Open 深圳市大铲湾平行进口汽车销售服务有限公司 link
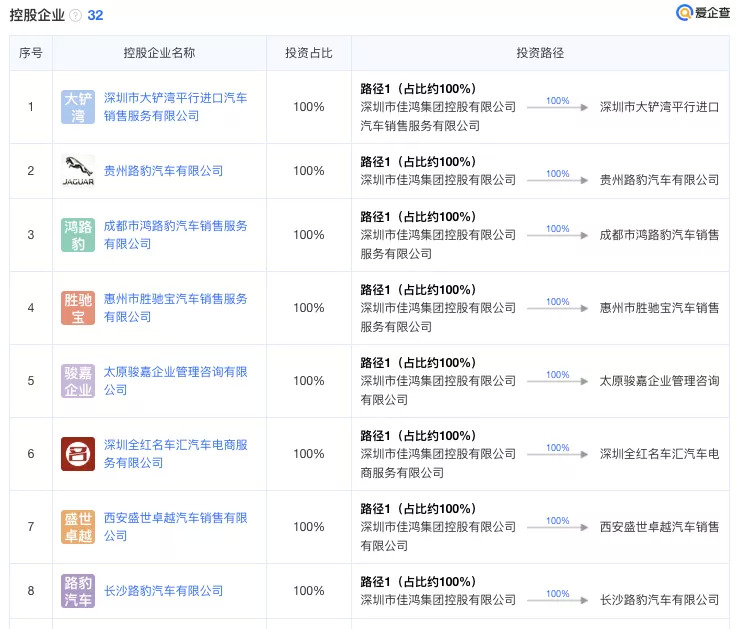This screenshot has width=736, height=629. point(175,107)
